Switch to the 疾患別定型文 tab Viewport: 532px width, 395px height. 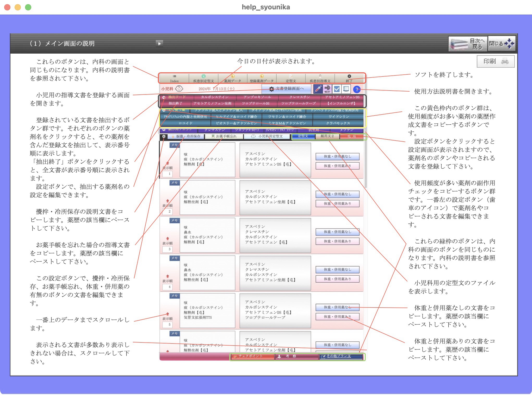(x=203, y=78)
